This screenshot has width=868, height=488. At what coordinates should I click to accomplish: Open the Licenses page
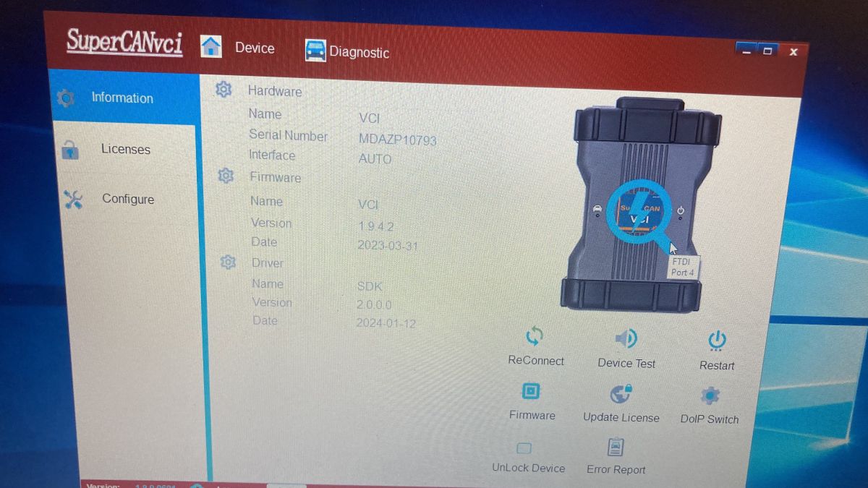coord(124,149)
